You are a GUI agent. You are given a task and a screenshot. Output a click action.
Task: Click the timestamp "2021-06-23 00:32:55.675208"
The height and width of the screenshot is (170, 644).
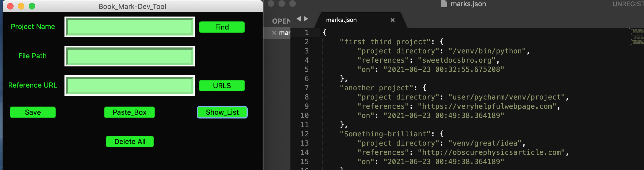[x=444, y=69]
